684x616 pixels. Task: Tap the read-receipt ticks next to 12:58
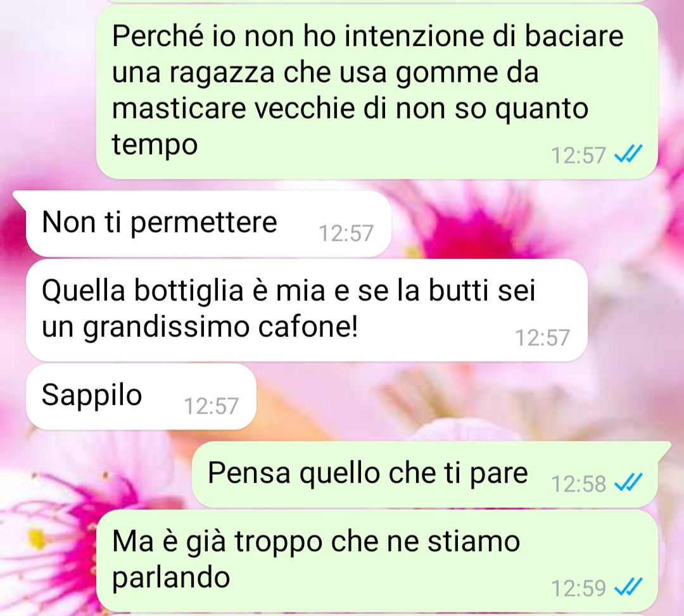tap(628, 482)
